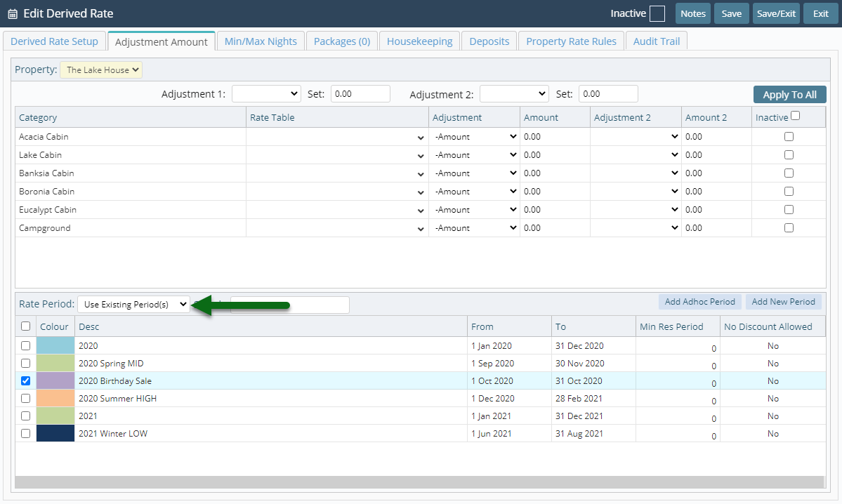Viewport: 842px width, 504px height.
Task: Open the Adjustment 1 dropdown
Action: point(266,94)
